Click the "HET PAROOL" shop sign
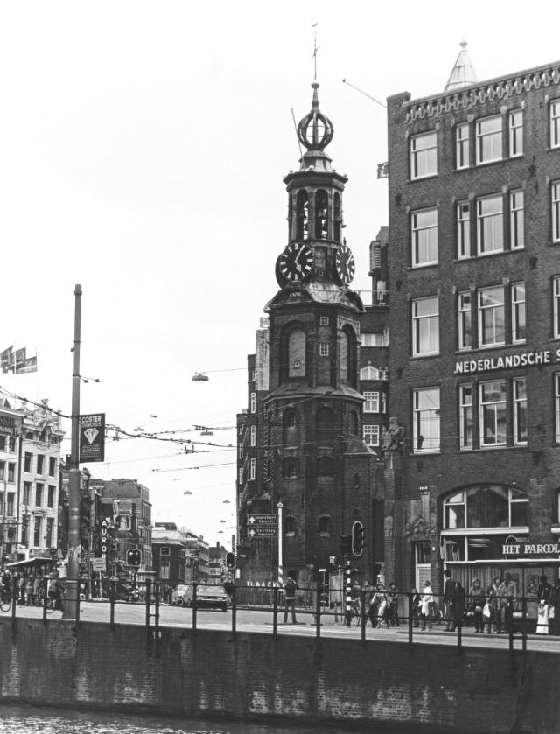This screenshot has width=560, height=734. click(530, 549)
